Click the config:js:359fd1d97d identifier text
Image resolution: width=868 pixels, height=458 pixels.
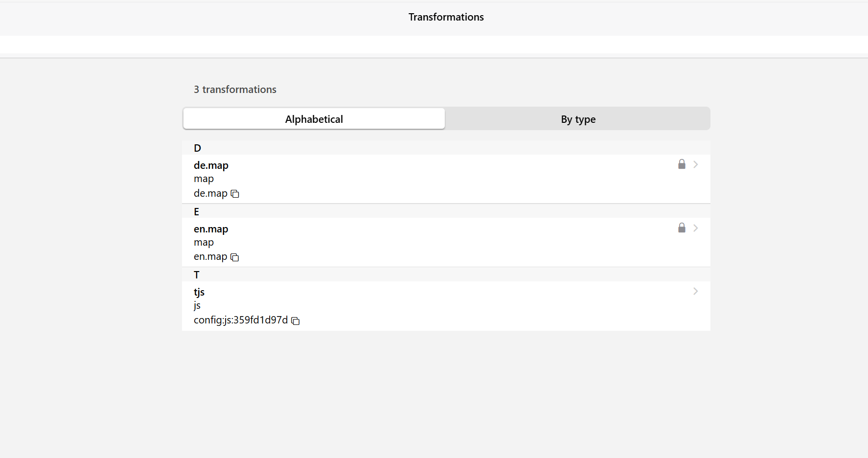(x=241, y=320)
